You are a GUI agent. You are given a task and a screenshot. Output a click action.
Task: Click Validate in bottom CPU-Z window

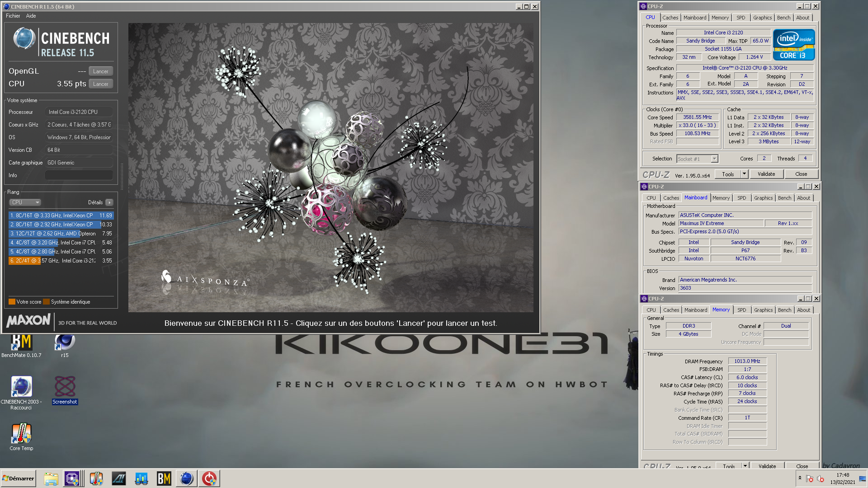[767, 466]
